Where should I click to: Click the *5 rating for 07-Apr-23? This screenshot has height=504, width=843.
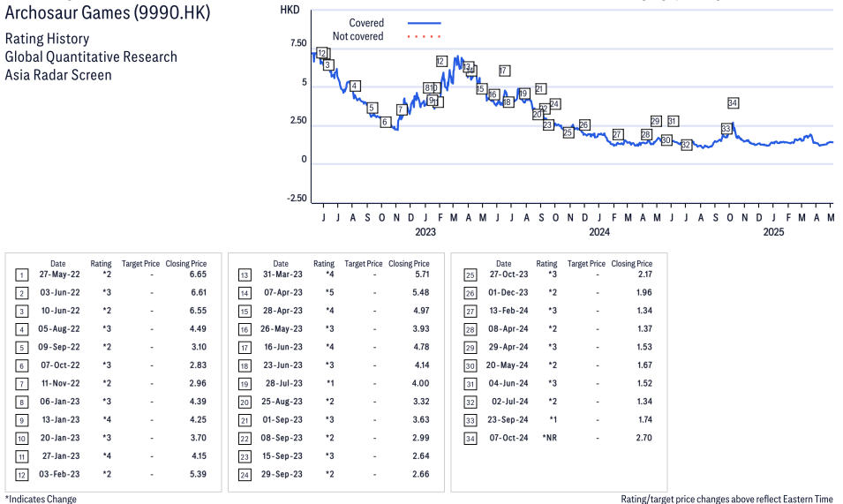click(x=329, y=292)
